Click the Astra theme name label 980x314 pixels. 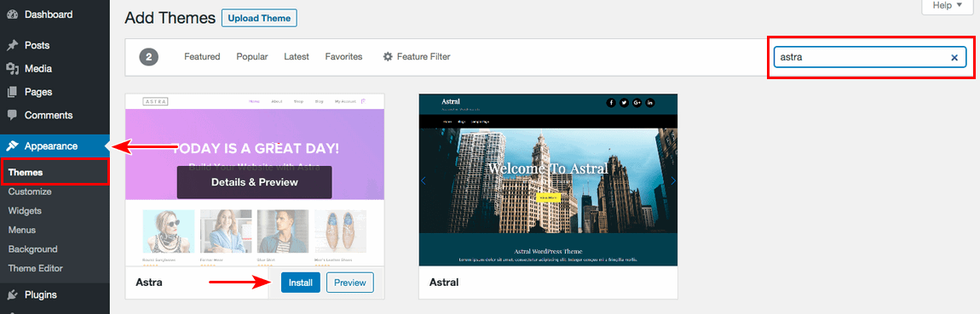[149, 283]
